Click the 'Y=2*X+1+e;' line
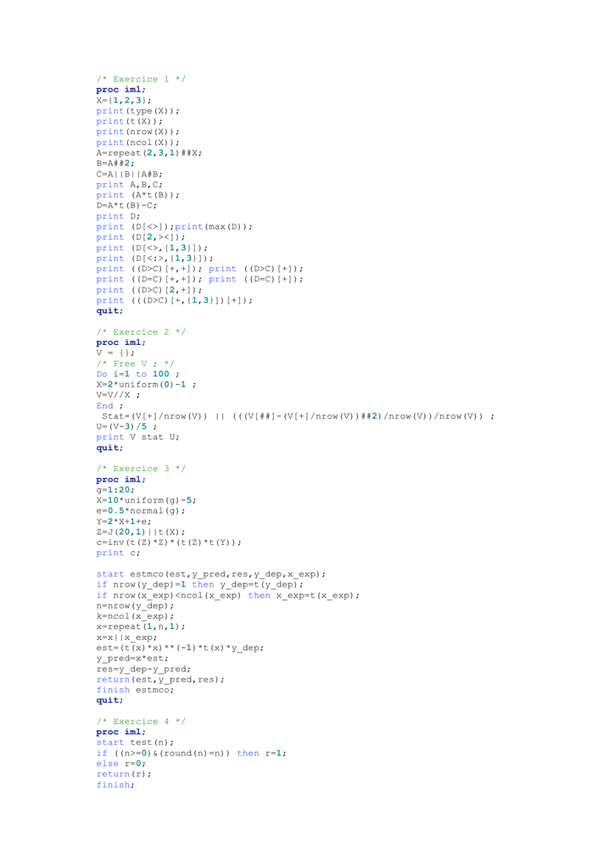Viewport: 615px width, 868px height. click(x=124, y=521)
